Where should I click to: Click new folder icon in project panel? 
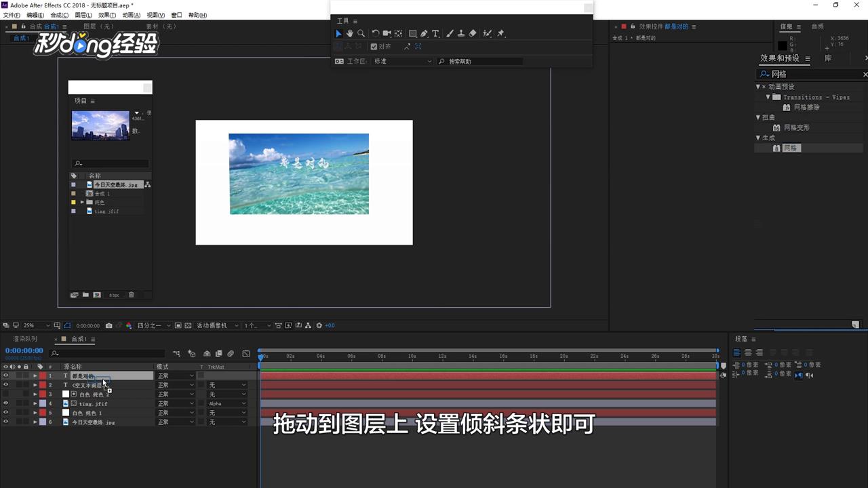(x=85, y=295)
